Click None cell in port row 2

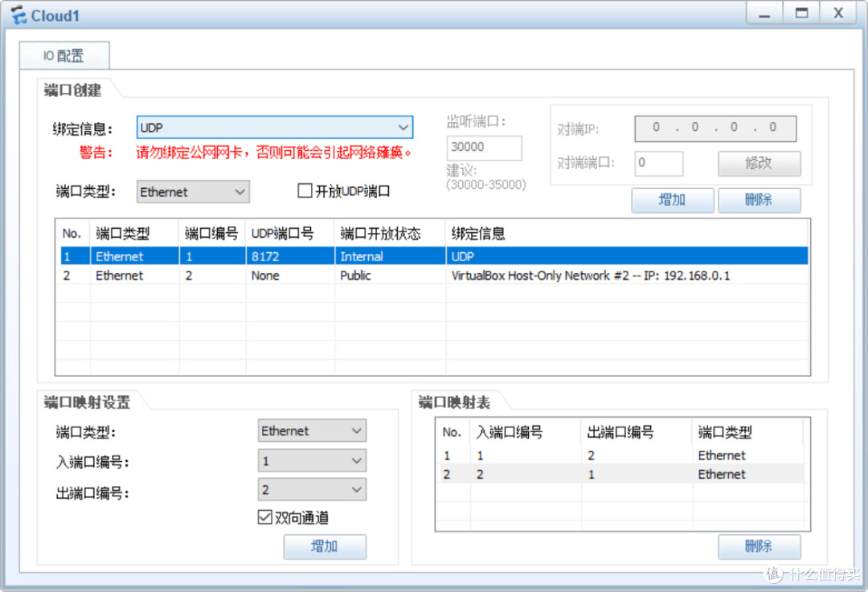coord(290,276)
